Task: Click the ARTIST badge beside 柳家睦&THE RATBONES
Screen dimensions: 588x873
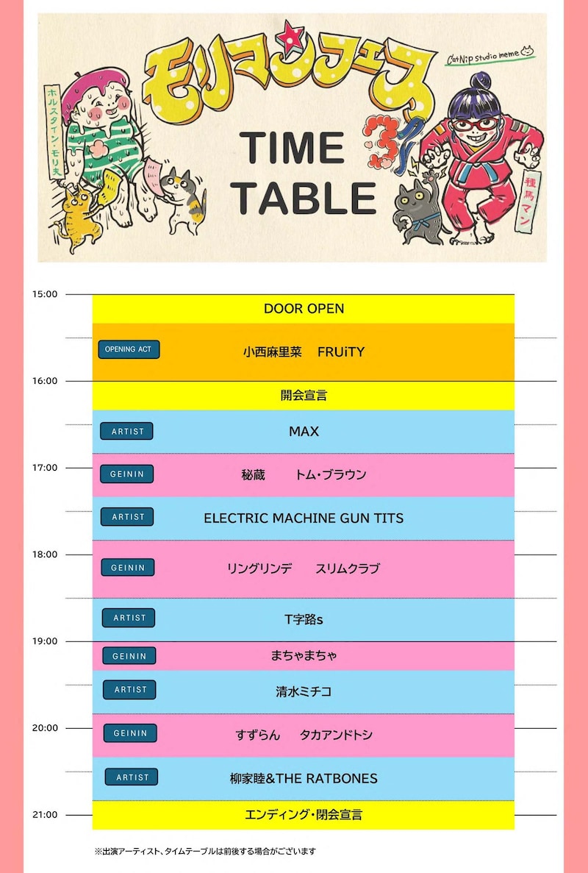Action: (x=132, y=777)
